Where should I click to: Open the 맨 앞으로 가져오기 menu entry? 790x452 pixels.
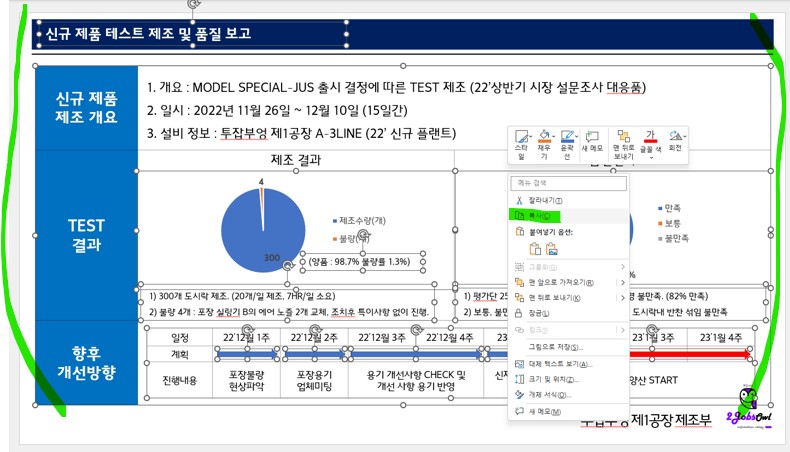[x=569, y=283]
